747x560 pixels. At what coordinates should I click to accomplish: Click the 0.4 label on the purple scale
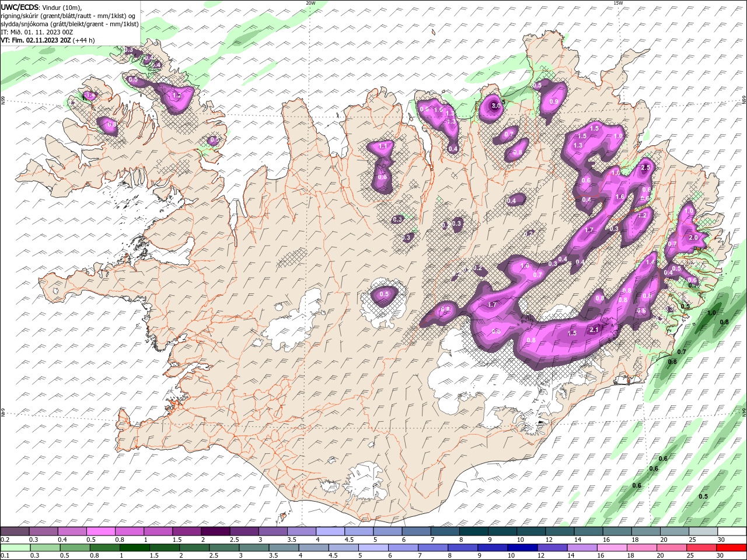pyautogui.click(x=62, y=540)
